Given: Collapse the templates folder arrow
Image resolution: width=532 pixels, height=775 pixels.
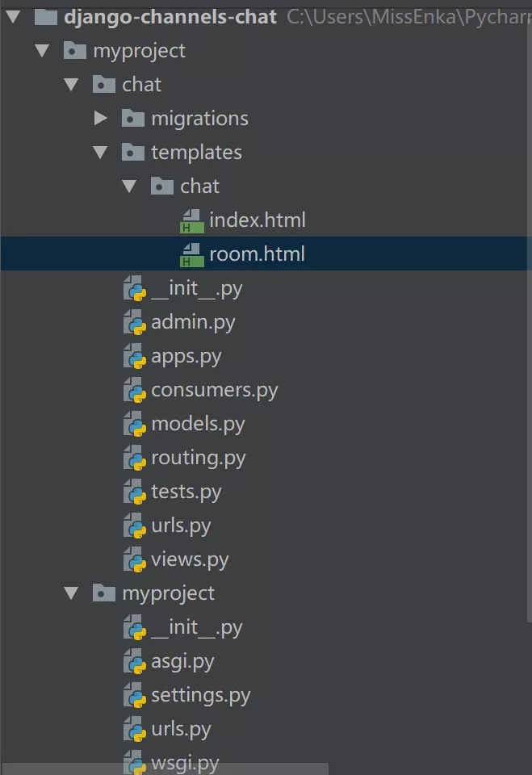Looking at the screenshot, I should click(100, 153).
